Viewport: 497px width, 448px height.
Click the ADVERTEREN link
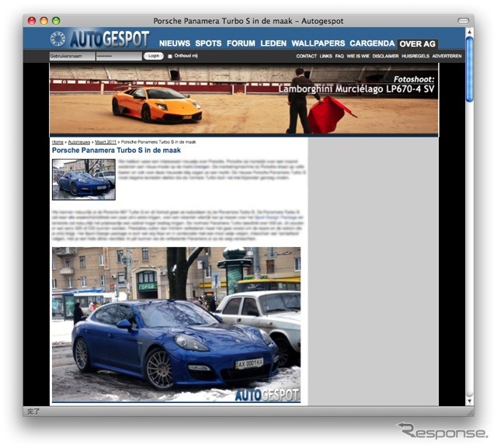click(x=447, y=56)
